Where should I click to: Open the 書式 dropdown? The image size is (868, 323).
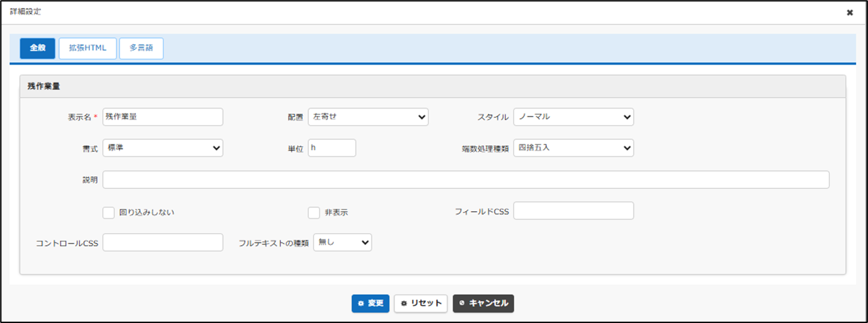(162, 148)
